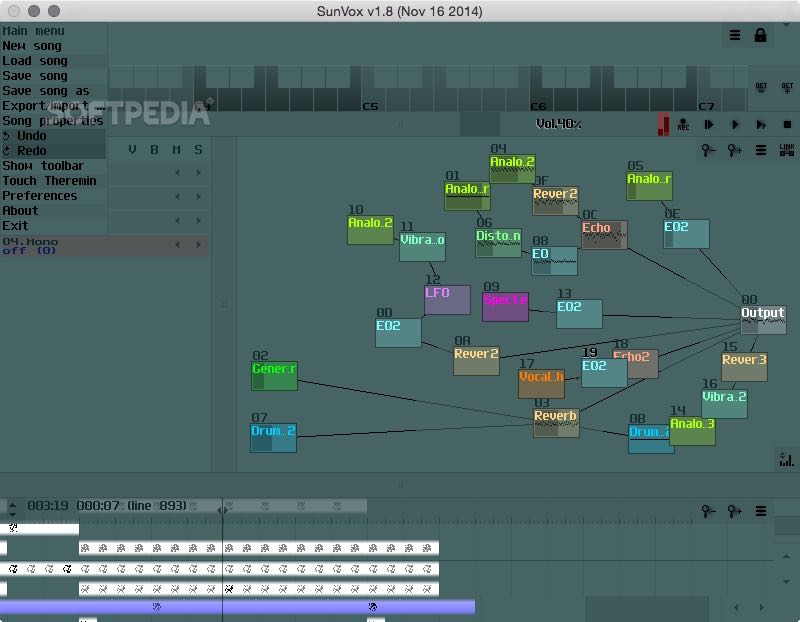Select module 10 Analo..2
This screenshot has width=800, height=622.
pos(370,230)
